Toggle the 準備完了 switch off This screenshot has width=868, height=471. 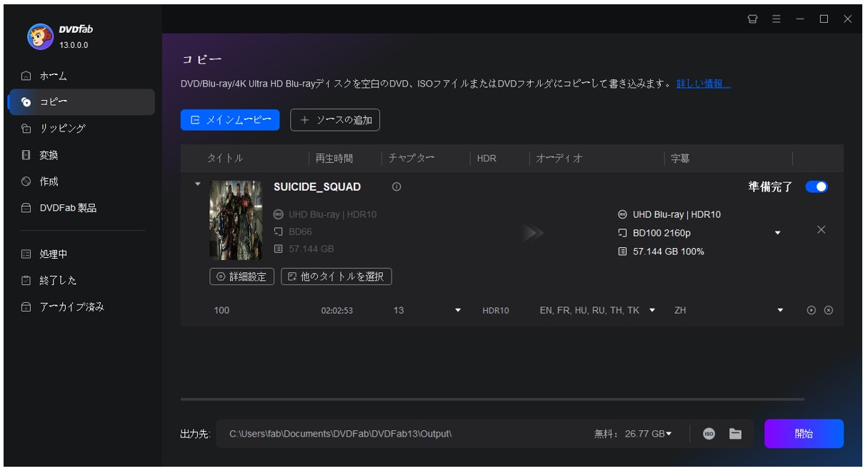[x=816, y=187]
